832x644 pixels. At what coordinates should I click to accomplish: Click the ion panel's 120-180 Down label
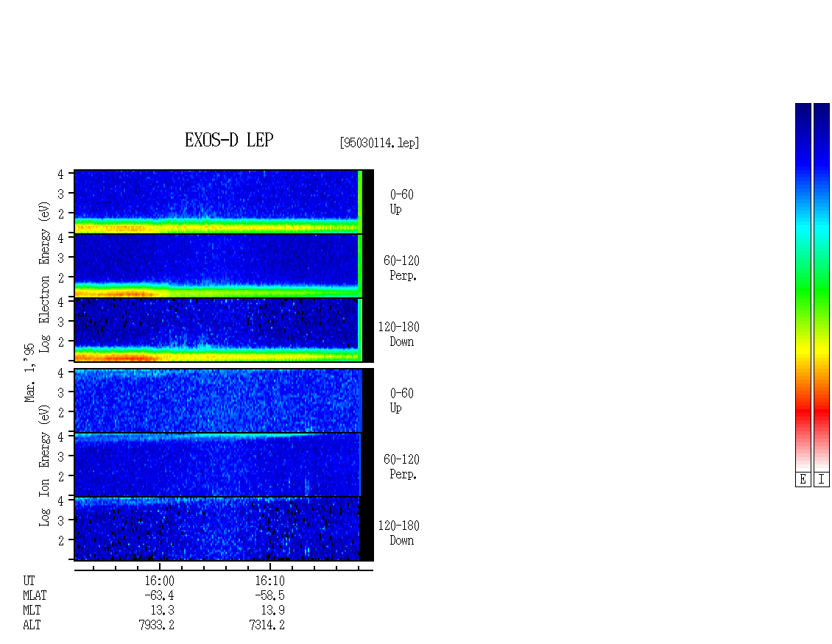click(x=398, y=533)
